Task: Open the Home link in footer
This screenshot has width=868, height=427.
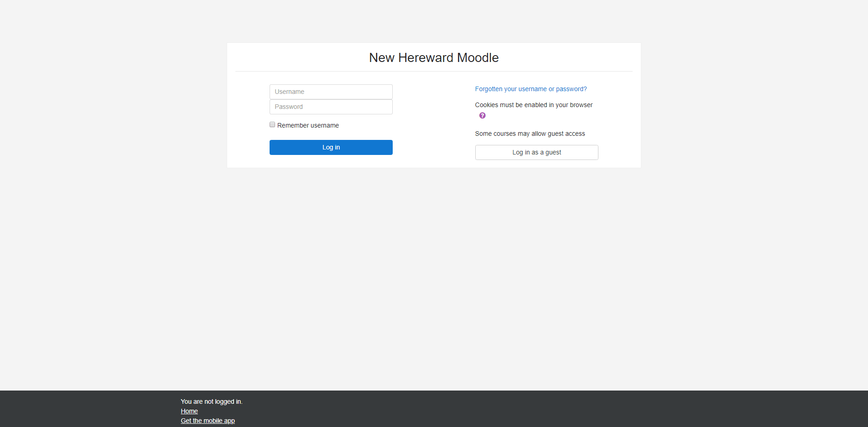Action: click(x=189, y=411)
